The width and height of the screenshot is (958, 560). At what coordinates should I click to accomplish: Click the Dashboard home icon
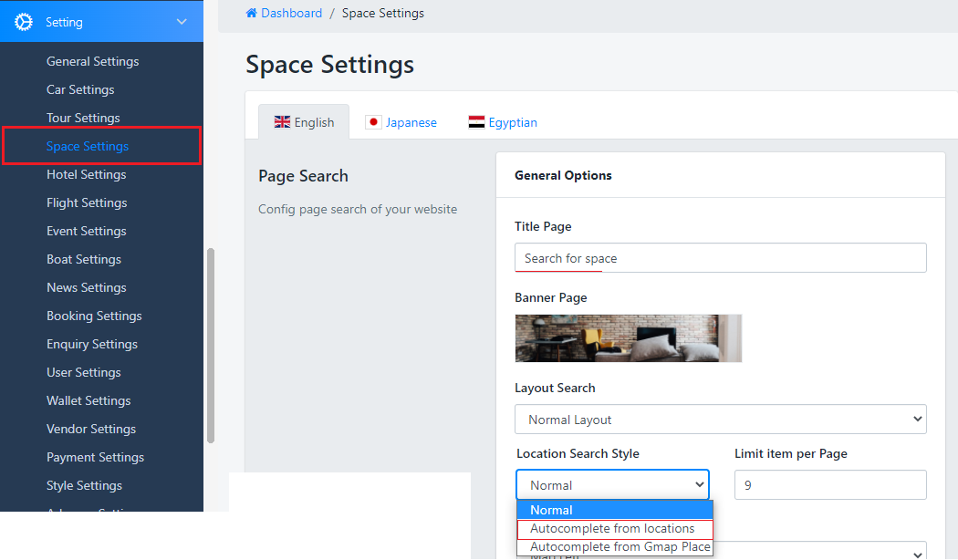[251, 13]
